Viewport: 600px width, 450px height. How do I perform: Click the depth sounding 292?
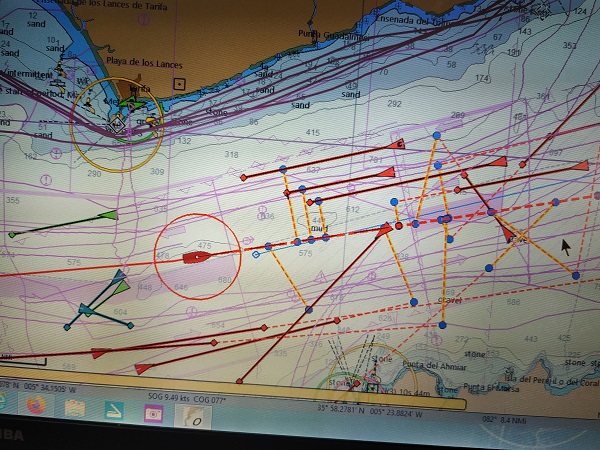click(394, 104)
